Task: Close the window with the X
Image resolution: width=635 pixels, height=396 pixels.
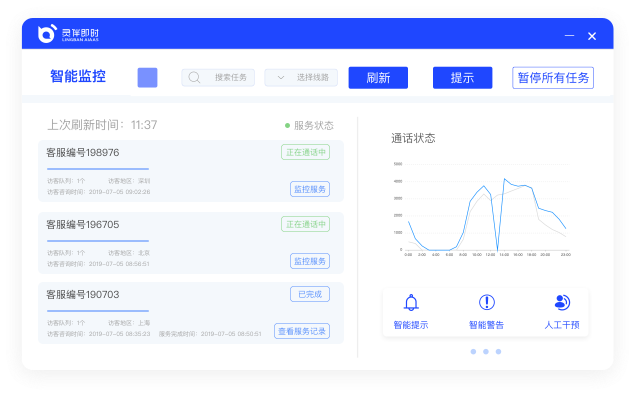Action: (592, 36)
